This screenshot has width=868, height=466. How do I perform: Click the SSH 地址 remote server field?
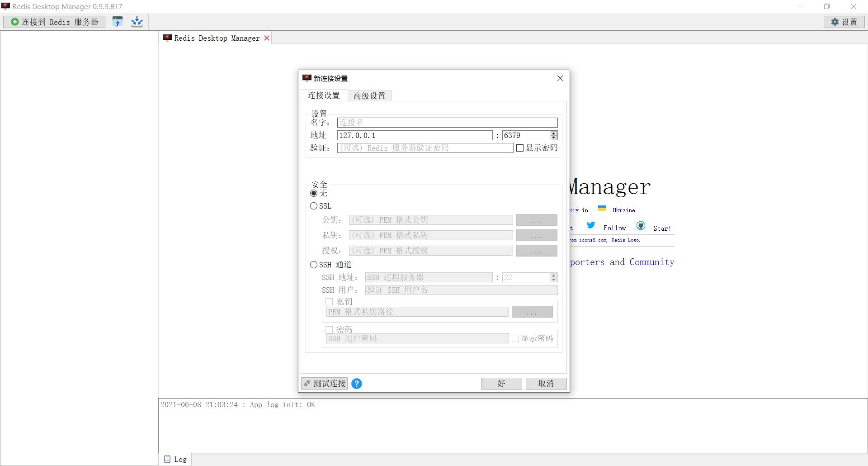pyautogui.click(x=429, y=277)
